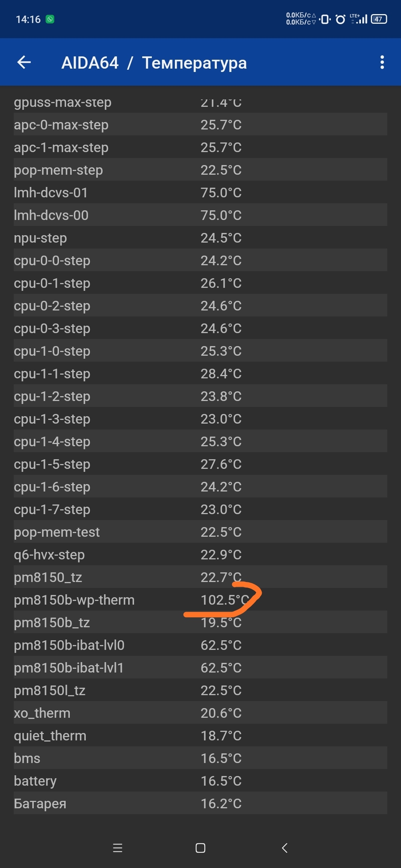Select the pm8150b-wp-therm row
This screenshot has width=401, height=868.
[200, 600]
